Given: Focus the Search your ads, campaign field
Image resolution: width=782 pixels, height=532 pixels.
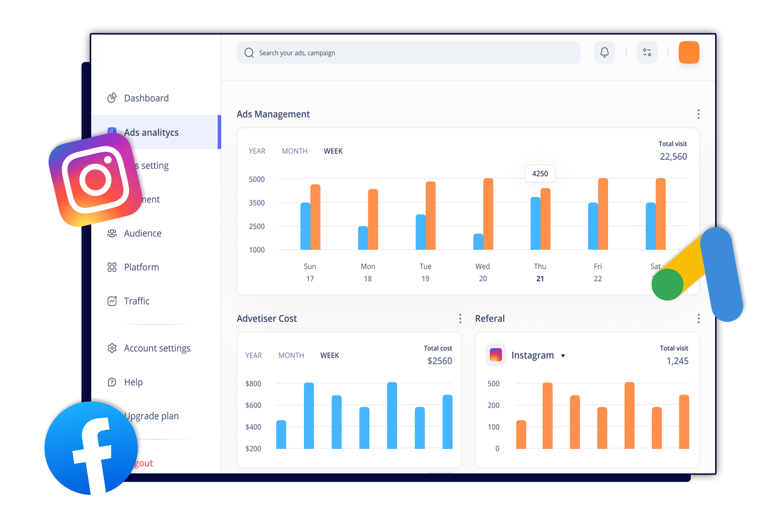Looking at the screenshot, I should 408,53.
